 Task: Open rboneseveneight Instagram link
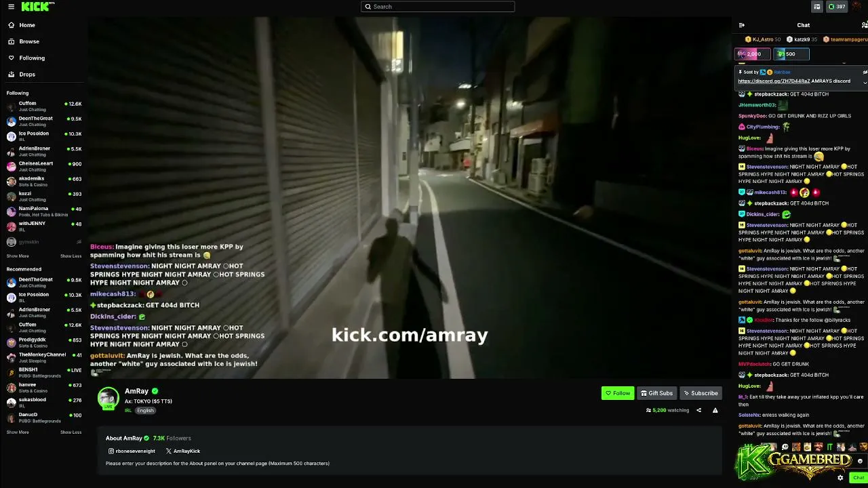(132, 451)
